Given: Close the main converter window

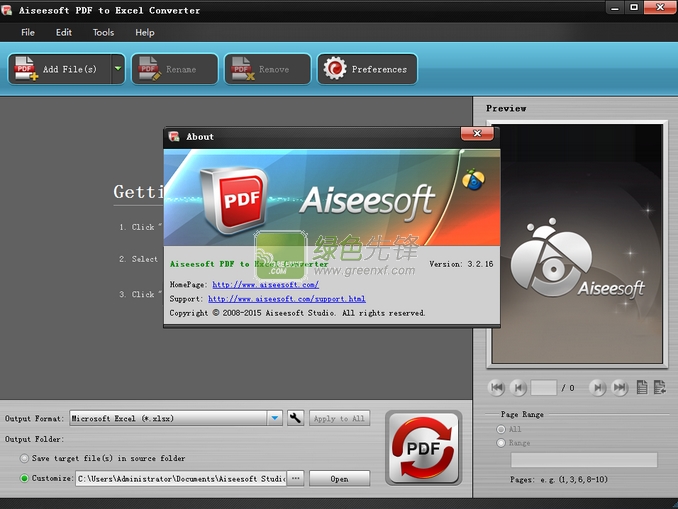Looking at the screenshot, I should coord(660,8).
